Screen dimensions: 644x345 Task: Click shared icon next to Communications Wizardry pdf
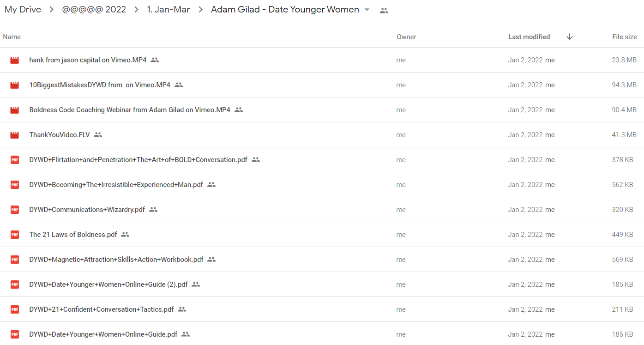153,210
